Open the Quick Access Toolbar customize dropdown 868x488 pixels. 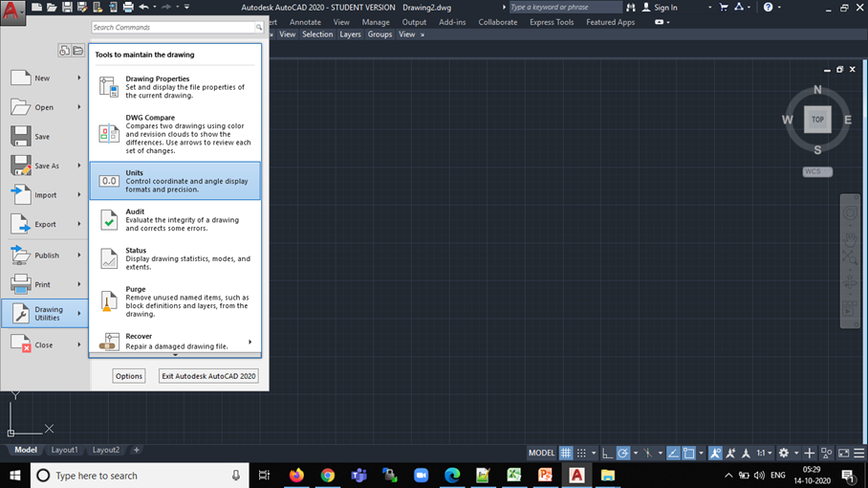click(x=186, y=8)
